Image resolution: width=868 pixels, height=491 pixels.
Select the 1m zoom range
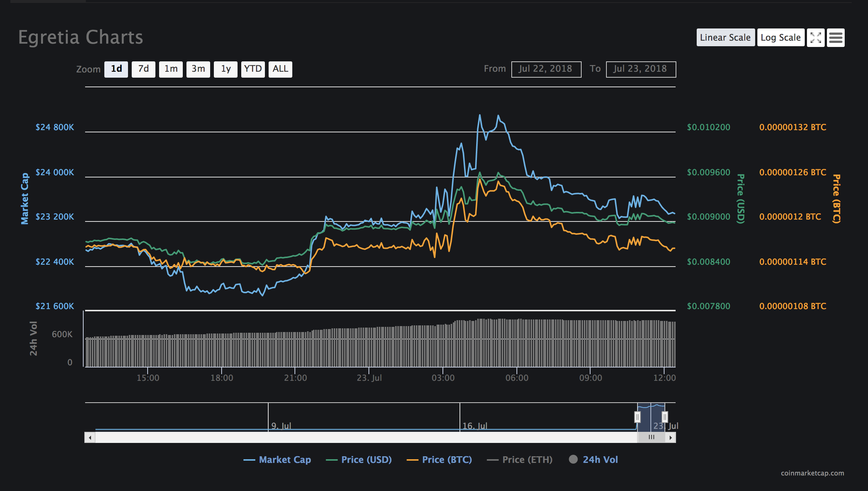[171, 69]
